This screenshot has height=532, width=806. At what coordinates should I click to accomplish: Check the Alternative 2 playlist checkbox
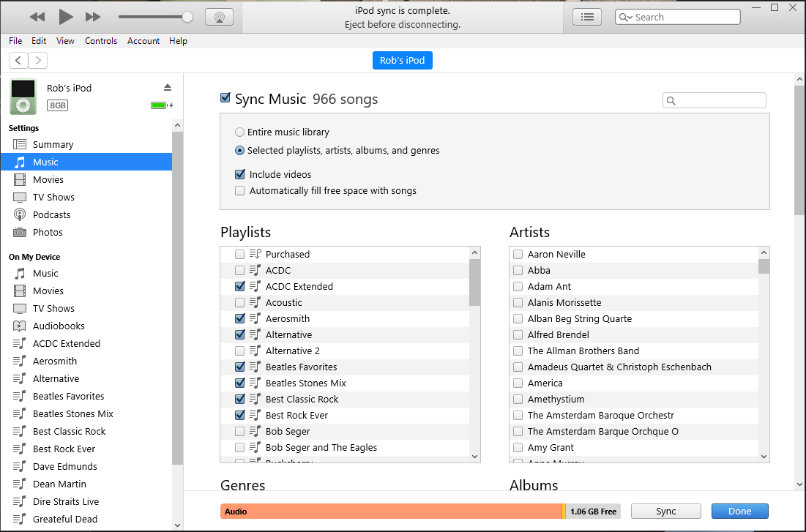pos(239,351)
